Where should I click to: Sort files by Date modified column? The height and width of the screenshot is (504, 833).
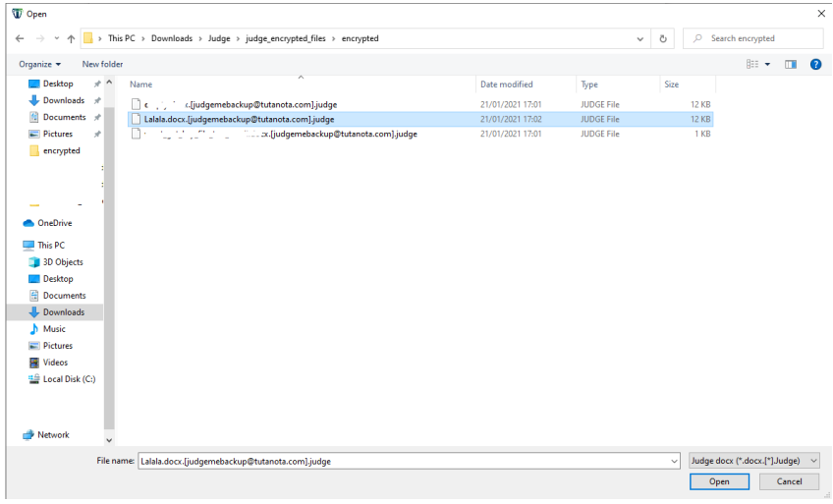pos(507,84)
